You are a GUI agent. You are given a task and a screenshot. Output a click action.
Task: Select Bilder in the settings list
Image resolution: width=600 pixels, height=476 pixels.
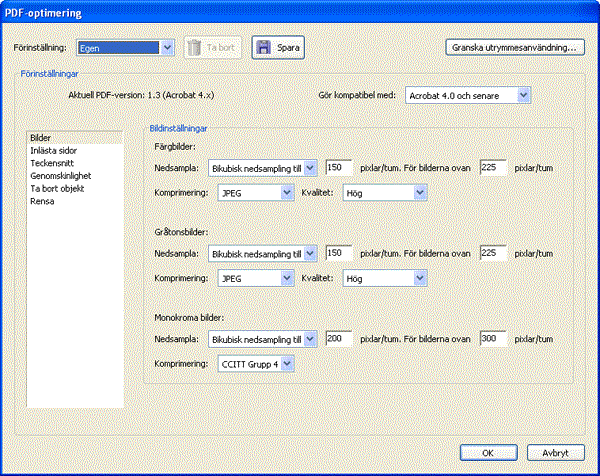[75, 138]
